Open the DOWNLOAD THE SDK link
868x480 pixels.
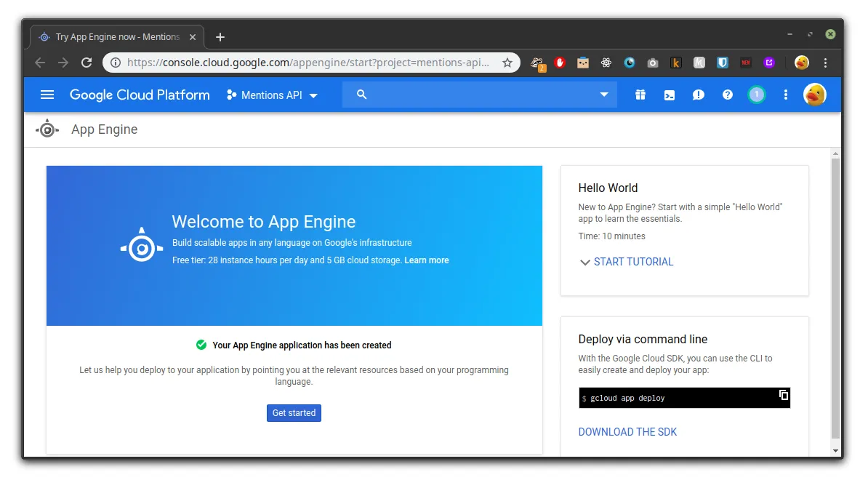click(627, 431)
